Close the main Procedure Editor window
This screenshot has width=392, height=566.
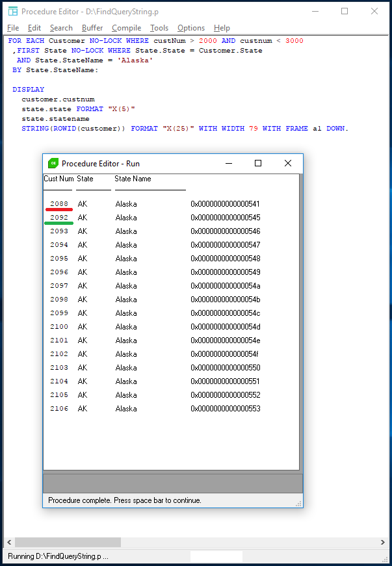pos(374,11)
